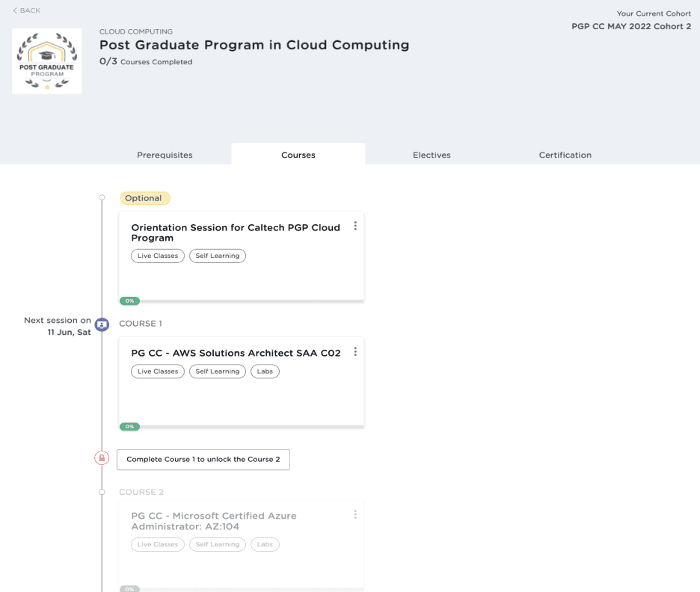
Task: Click the timeline circle next to Optional
Action: [102, 197]
